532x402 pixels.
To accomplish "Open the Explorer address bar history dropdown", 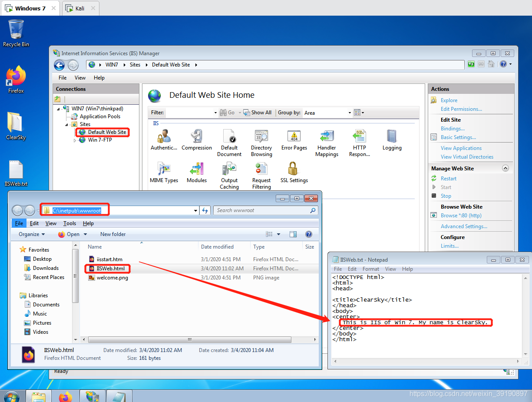I will click(196, 210).
